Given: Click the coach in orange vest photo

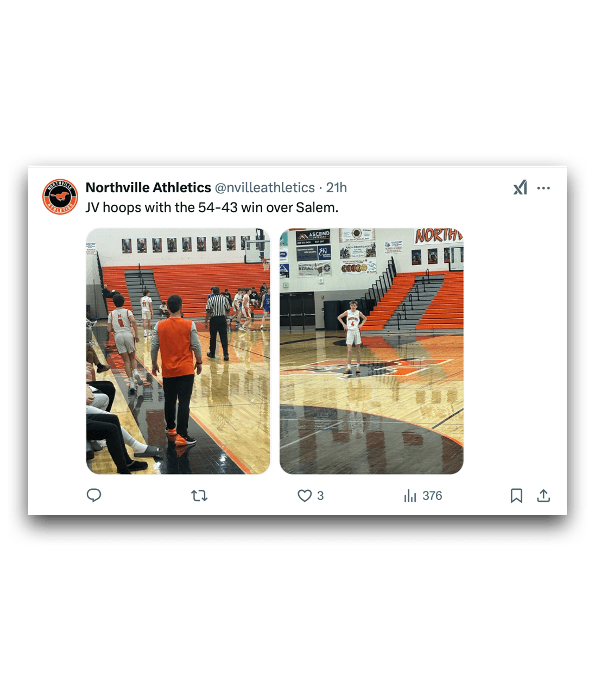Looking at the screenshot, I should coord(175,369).
